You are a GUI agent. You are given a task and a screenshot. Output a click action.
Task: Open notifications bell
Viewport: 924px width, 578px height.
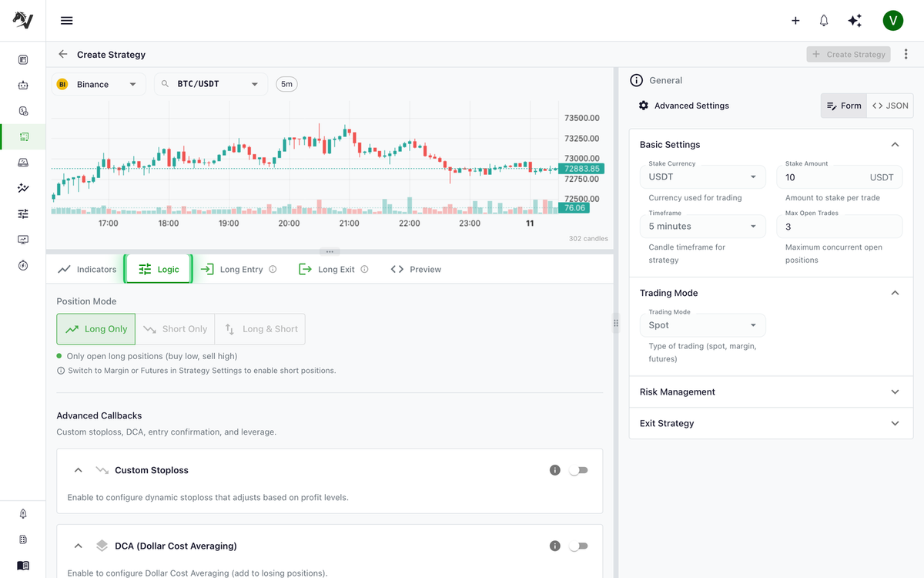click(x=824, y=21)
